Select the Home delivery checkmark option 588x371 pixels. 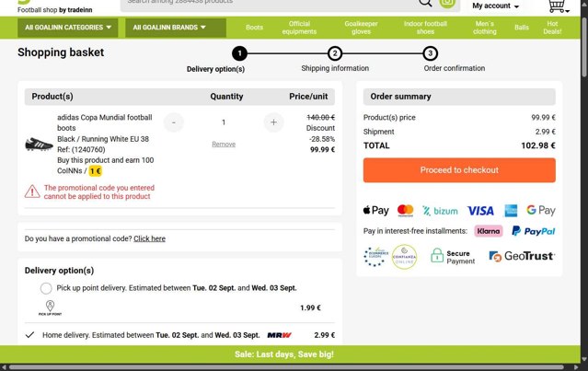(x=29, y=334)
